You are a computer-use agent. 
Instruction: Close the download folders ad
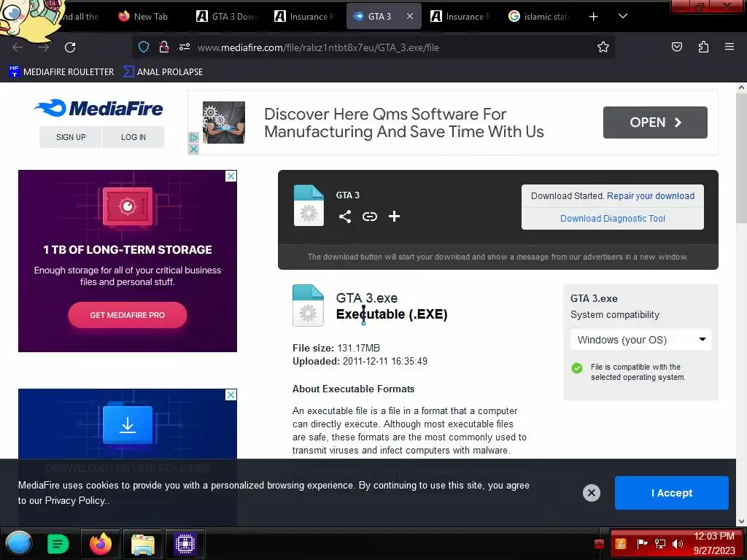(231, 394)
